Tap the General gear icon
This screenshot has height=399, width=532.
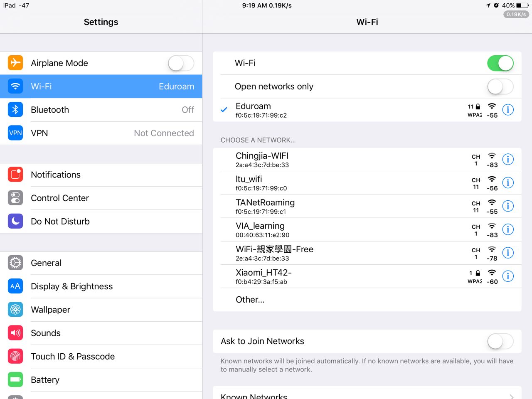pos(15,263)
